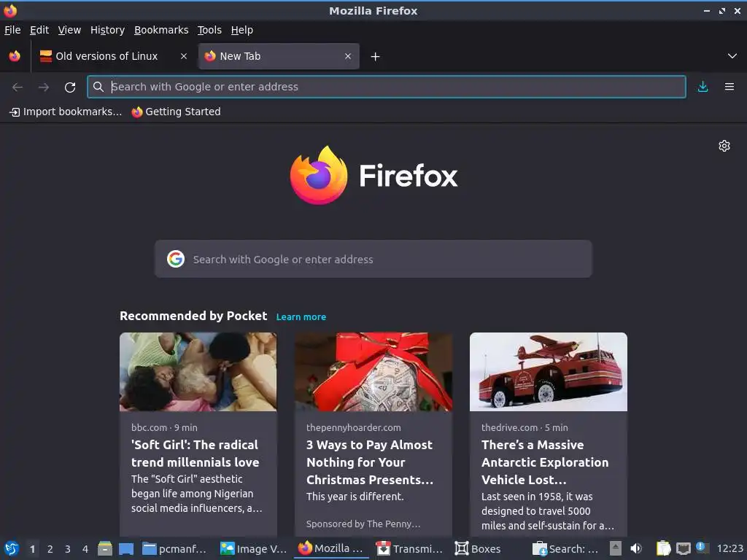The image size is (747, 560).
Task: Open the clipboard manager tray icon
Action: point(663,549)
